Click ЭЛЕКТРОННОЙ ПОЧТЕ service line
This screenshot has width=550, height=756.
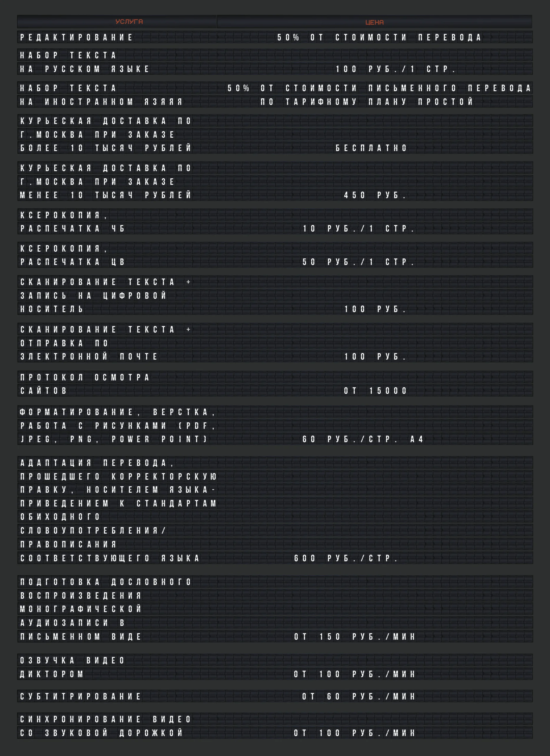89,357
